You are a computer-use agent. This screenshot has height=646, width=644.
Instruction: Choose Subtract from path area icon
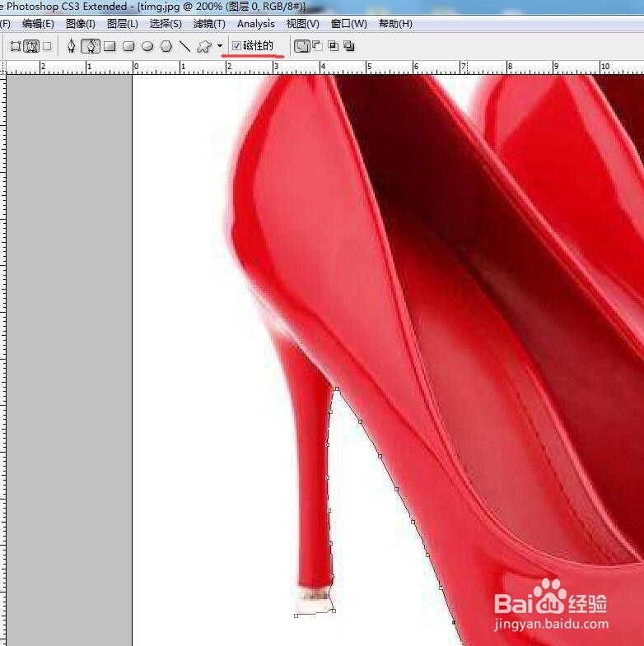[317, 46]
